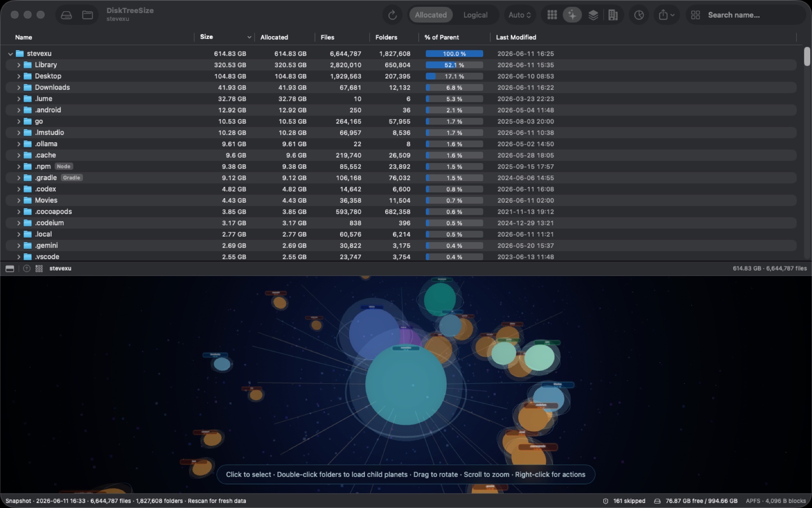Enable Allocated size mode
This screenshot has width=812, height=508.
tap(431, 15)
